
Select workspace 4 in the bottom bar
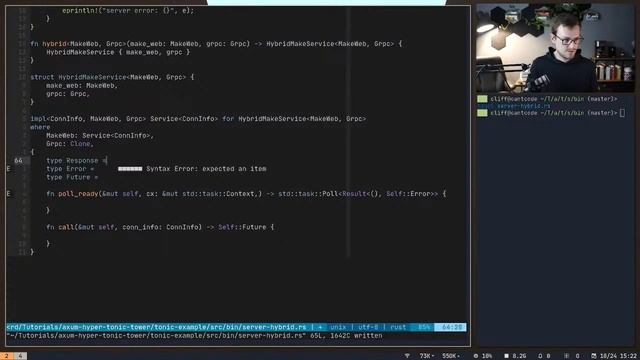pyautogui.click(x=20, y=356)
